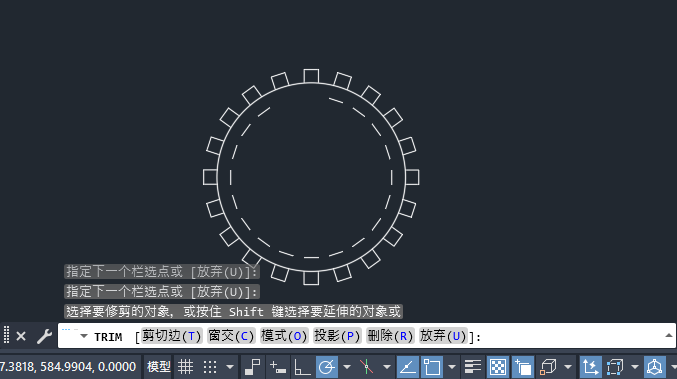Open 3D object snap dropdown
The height and width of the screenshot is (379, 677).
click(568, 367)
